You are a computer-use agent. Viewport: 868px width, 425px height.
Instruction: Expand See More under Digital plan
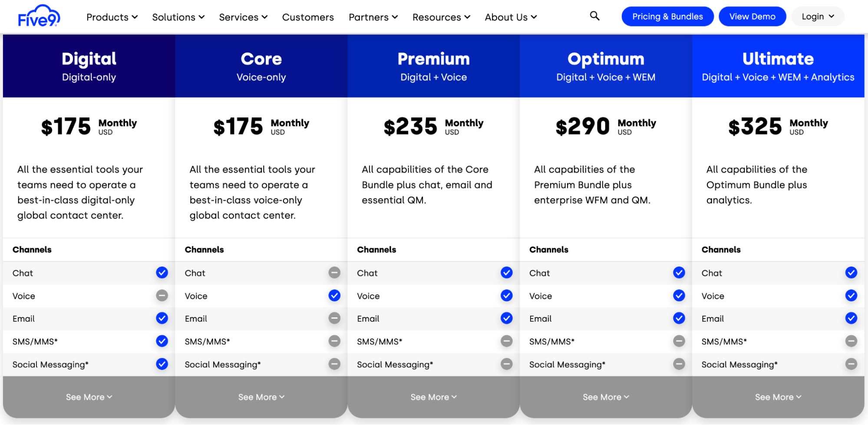point(89,397)
